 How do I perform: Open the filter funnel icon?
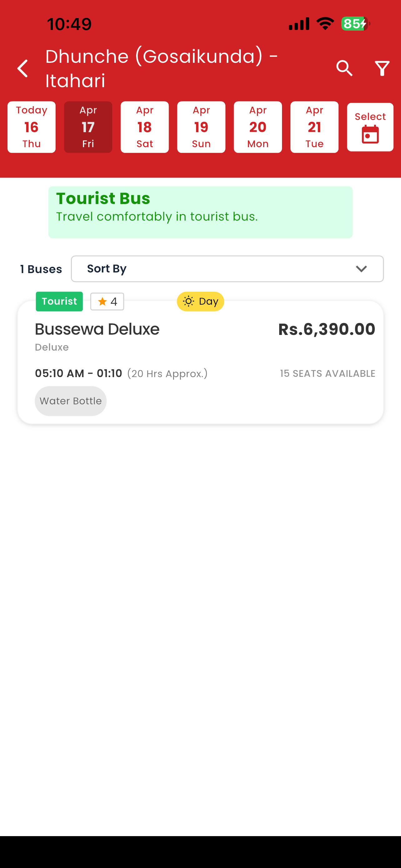tap(382, 68)
